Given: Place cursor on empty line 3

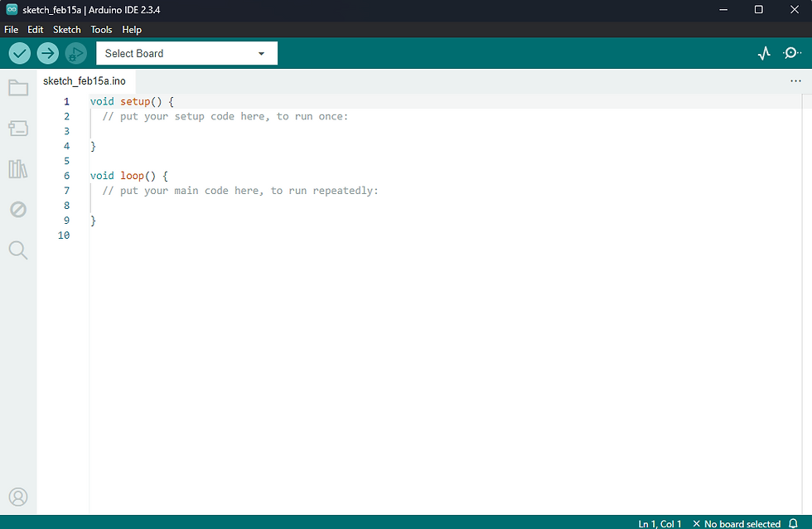Looking at the screenshot, I should click(446, 131).
